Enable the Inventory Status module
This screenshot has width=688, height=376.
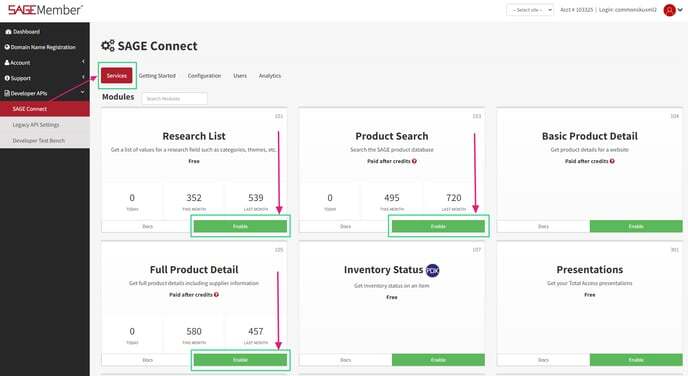tap(438, 360)
